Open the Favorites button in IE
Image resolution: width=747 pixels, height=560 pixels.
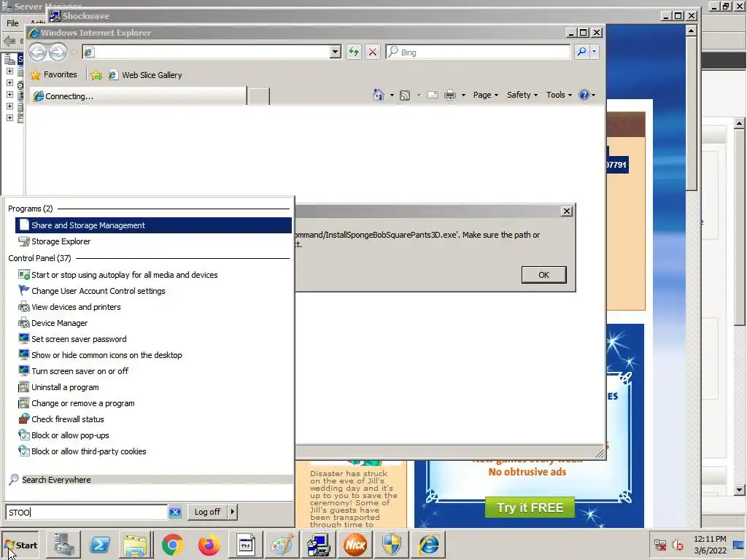(x=53, y=75)
